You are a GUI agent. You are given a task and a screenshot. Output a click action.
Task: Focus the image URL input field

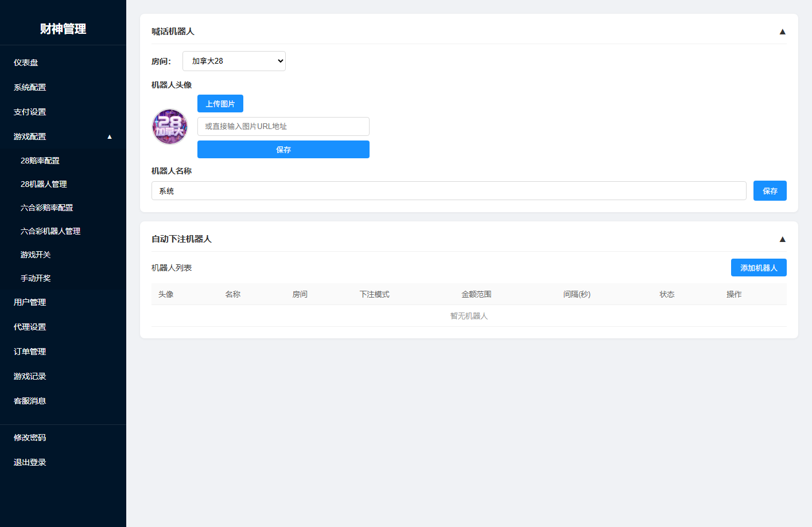(283, 126)
